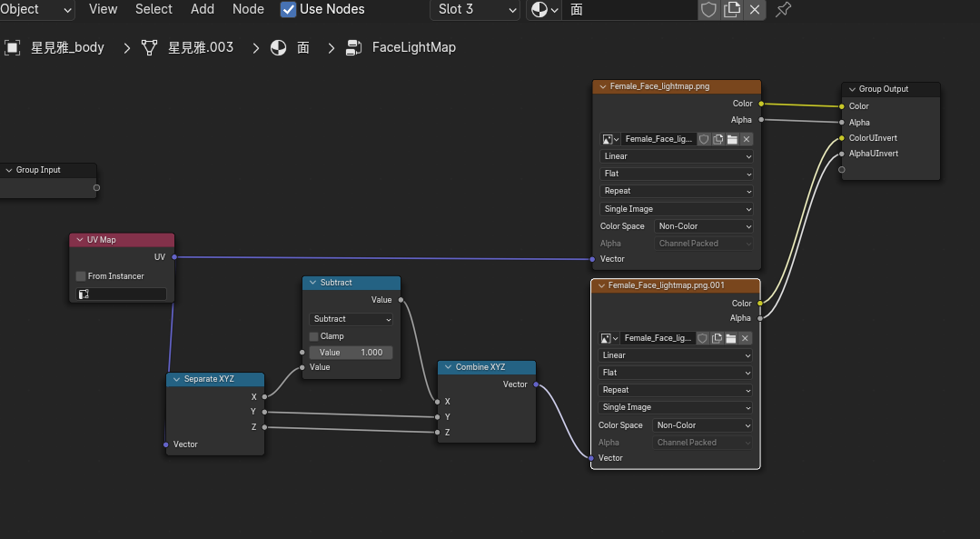Unlink material 面 with the X icon
Screen dimensions: 980x539
coord(754,10)
